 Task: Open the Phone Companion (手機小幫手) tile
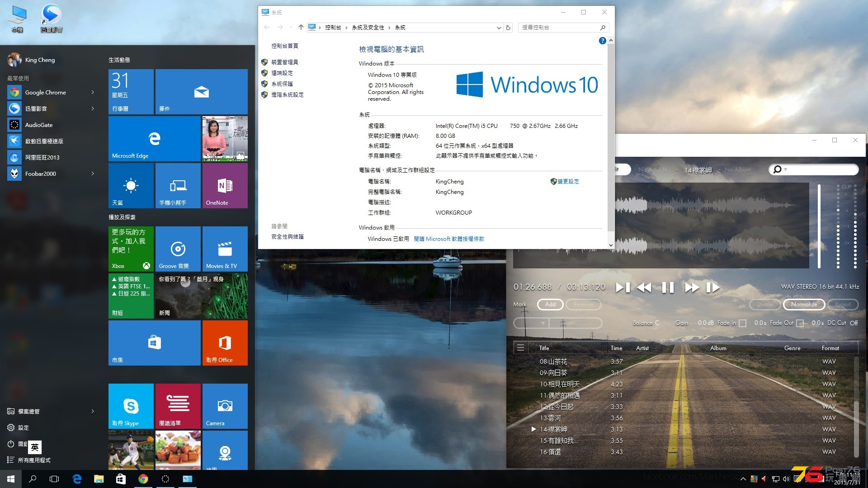pyautogui.click(x=178, y=186)
